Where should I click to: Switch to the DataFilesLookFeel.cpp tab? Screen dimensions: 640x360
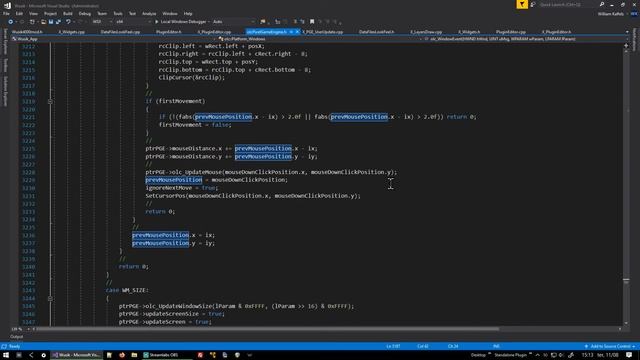(120, 31)
